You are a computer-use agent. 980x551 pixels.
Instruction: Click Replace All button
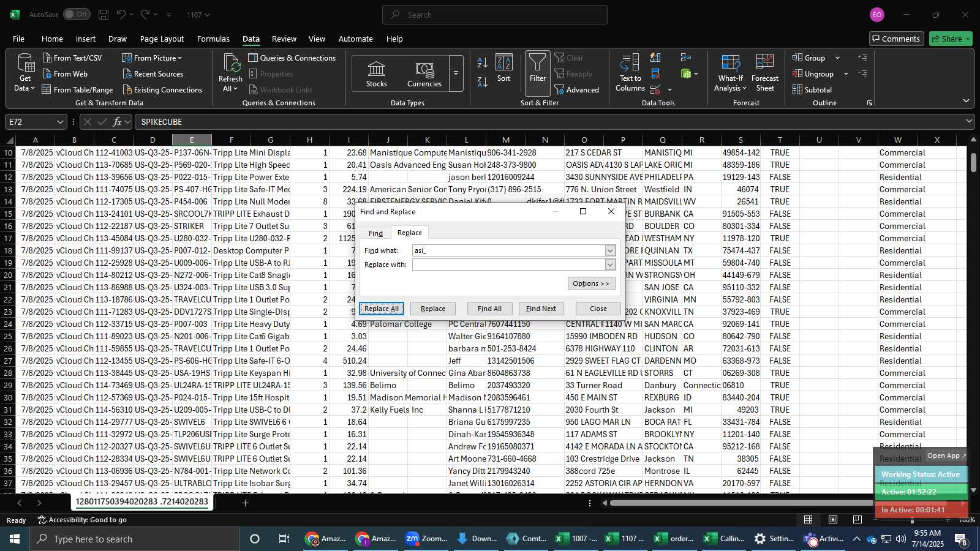tap(382, 309)
